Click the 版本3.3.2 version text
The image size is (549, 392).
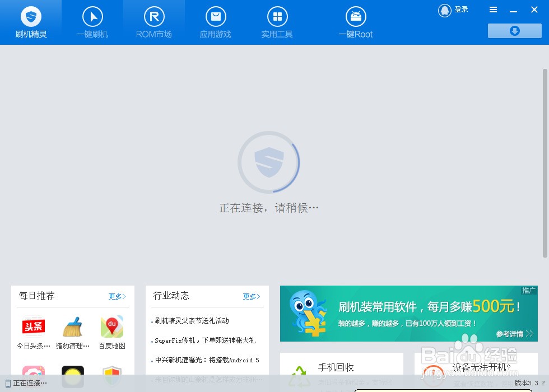(530, 383)
